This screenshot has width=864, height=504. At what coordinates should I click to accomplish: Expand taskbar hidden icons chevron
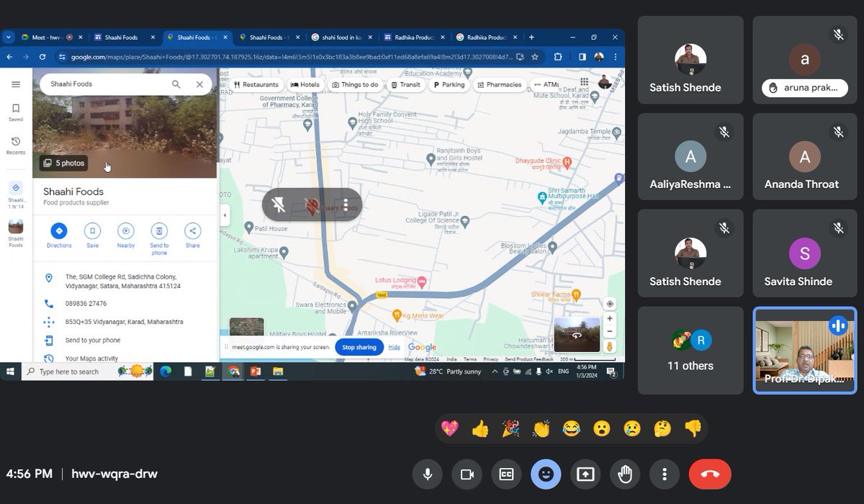(x=495, y=372)
